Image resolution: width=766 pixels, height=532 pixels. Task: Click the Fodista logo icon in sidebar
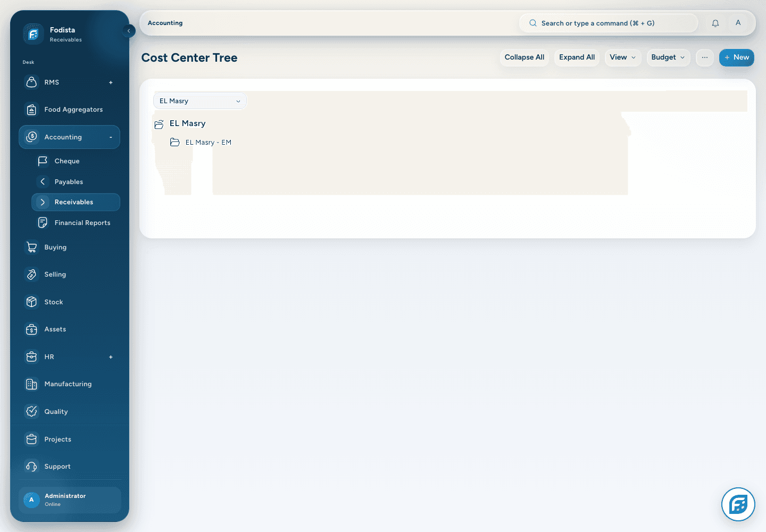tap(33, 34)
